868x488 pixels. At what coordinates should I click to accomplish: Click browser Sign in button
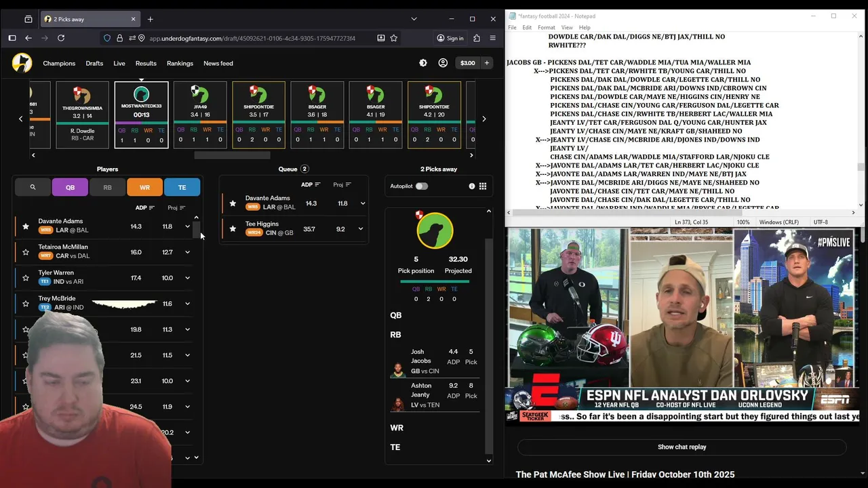point(450,38)
